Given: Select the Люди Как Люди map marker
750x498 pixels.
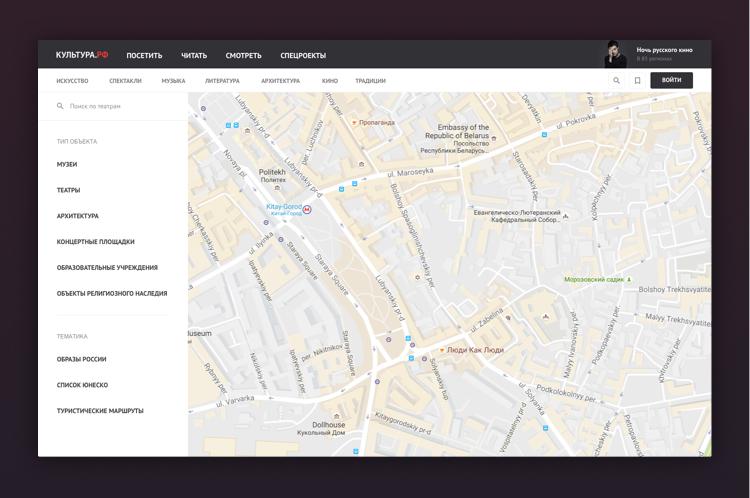Looking at the screenshot, I should 442,351.
